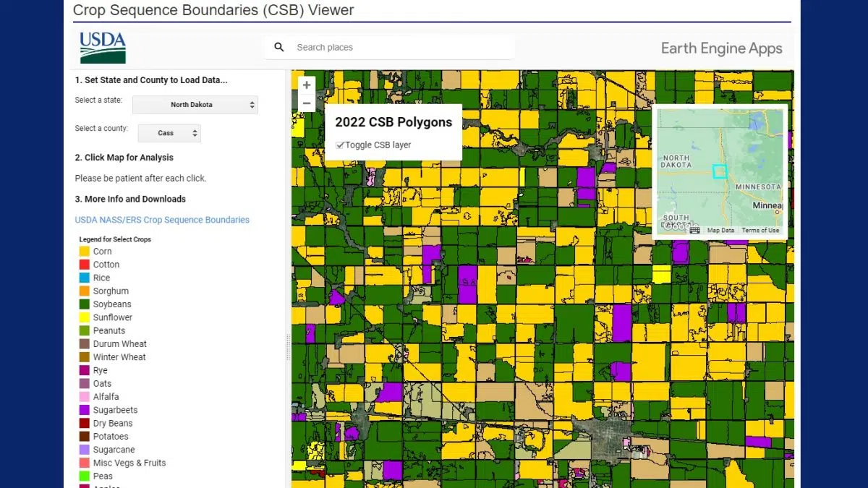Click the Sugarbeets legend color swatch
Screen dimensions: 868x488
[x=85, y=410]
